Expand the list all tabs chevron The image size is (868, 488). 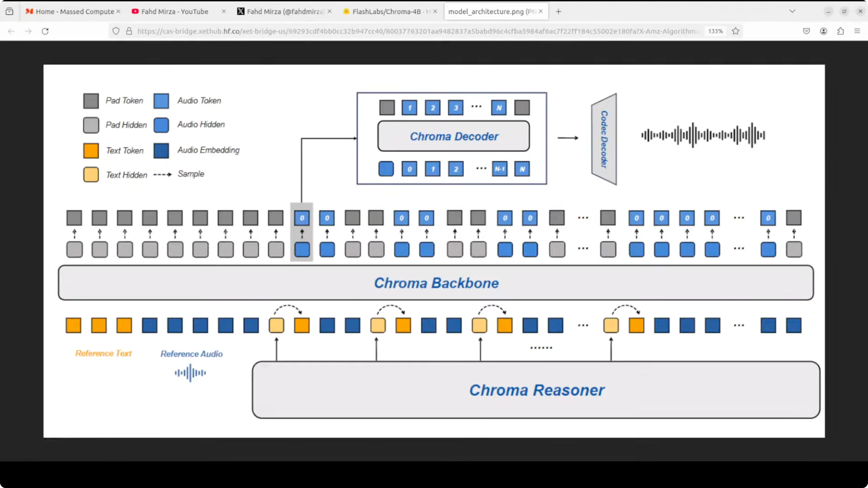click(793, 12)
